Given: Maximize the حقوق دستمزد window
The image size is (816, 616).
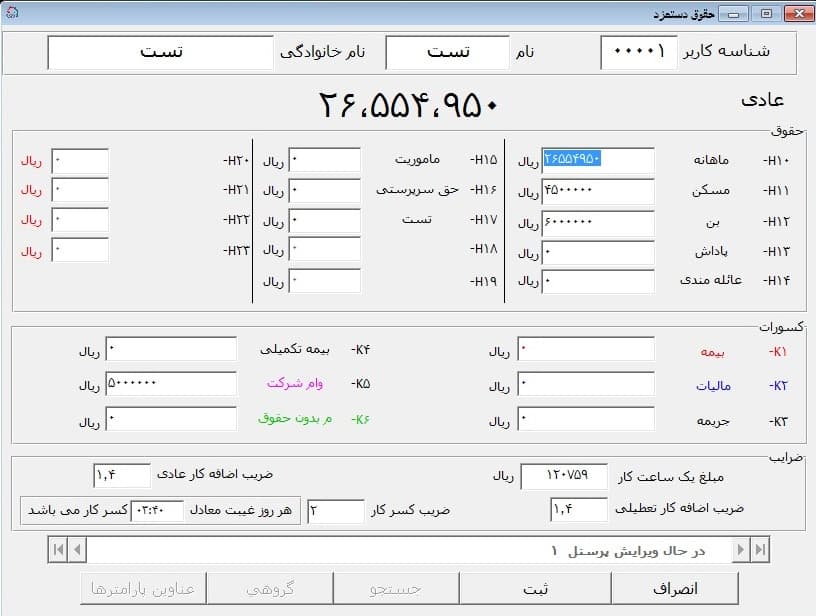Looking at the screenshot, I should pos(766,14).
